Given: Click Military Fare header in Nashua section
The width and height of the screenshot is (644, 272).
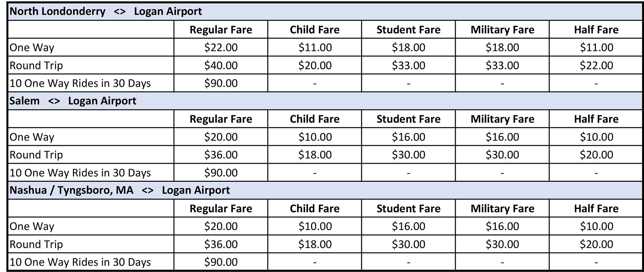Looking at the screenshot, I should tap(502, 208).
